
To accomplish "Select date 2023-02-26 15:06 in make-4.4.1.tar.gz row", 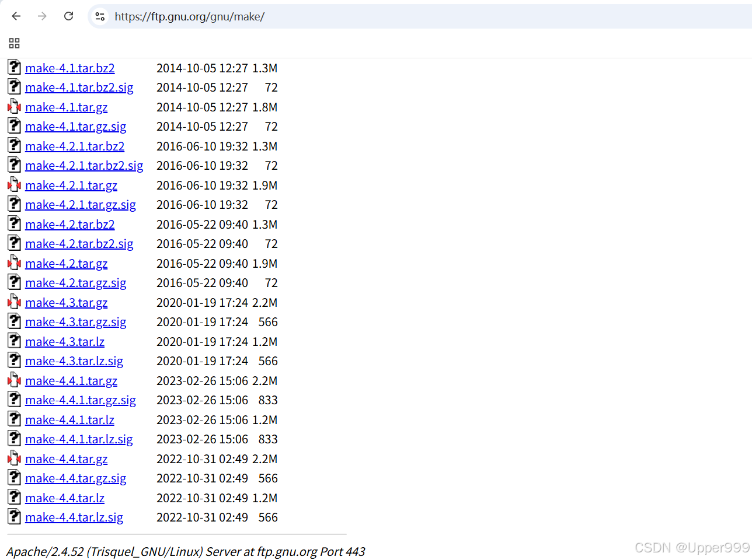I will tap(202, 381).
